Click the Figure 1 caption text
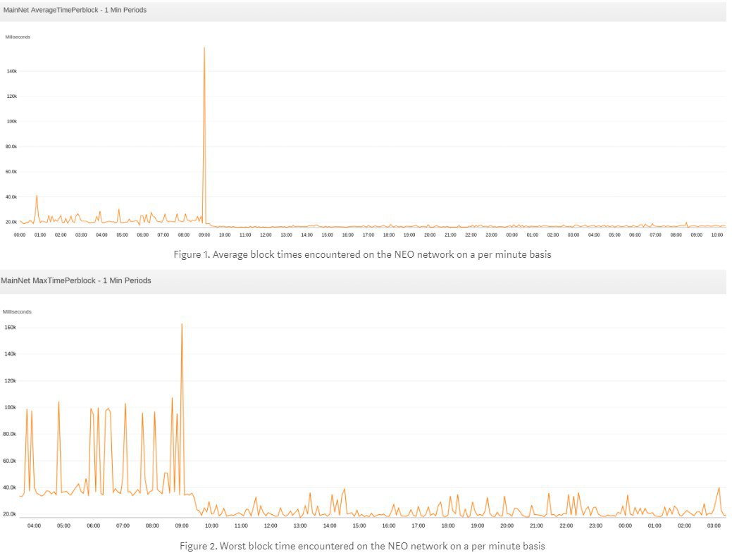This screenshot has height=560, width=732. pyautogui.click(x=362, y=254)
